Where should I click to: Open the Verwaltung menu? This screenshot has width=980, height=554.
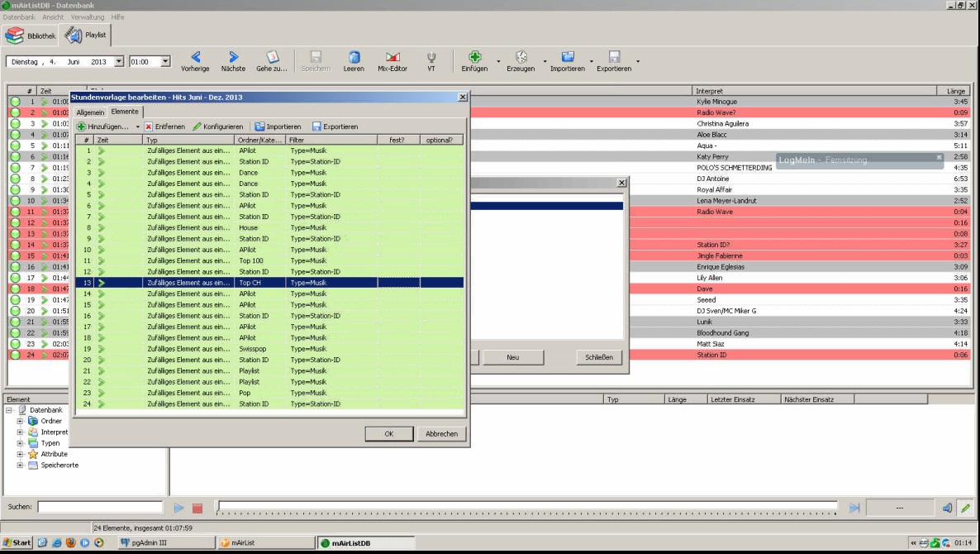click(x=88, y=17)
